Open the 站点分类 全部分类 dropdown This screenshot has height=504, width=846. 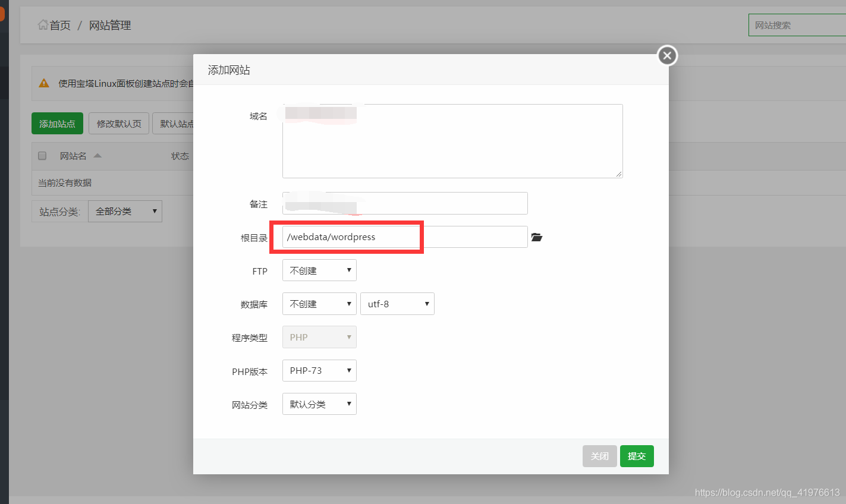[125, 211]
